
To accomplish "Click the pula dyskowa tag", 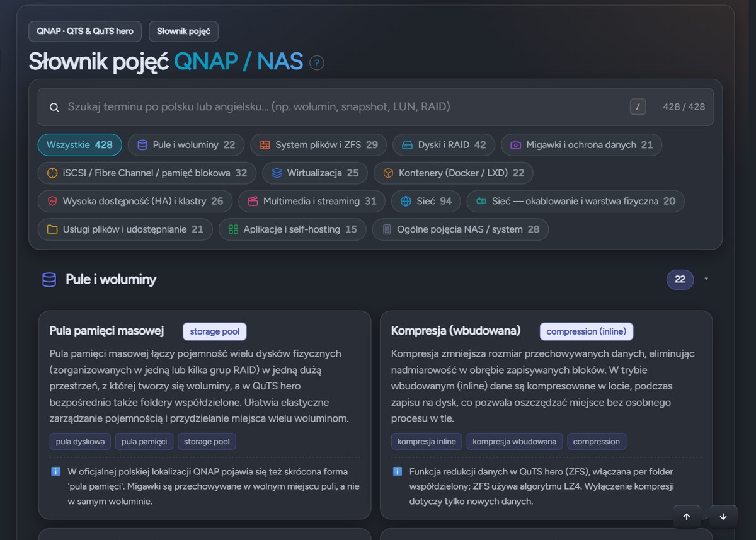I will click(x=81, y=442).
